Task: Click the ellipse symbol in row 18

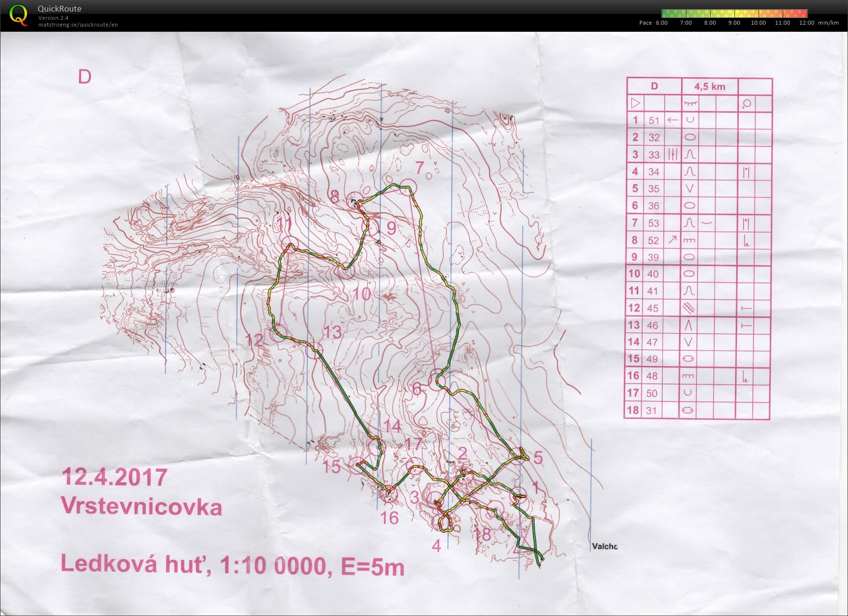Action: (688, 410)
